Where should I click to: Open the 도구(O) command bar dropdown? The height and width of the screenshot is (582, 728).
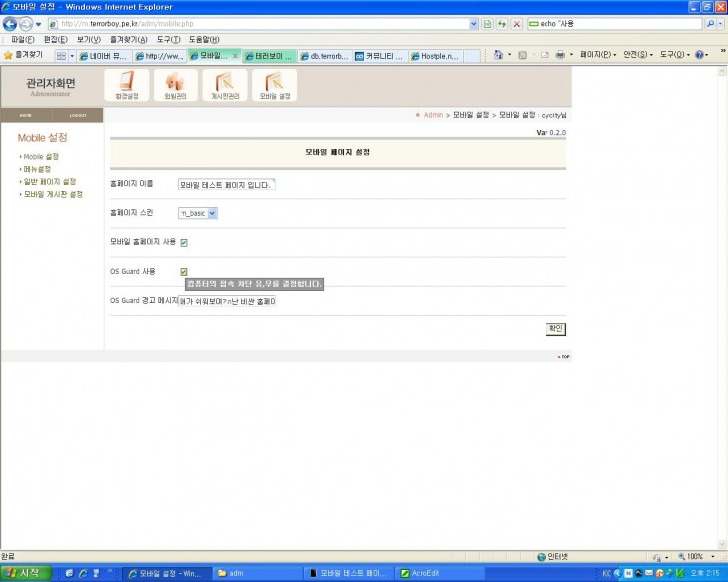(x=675, y=55)
